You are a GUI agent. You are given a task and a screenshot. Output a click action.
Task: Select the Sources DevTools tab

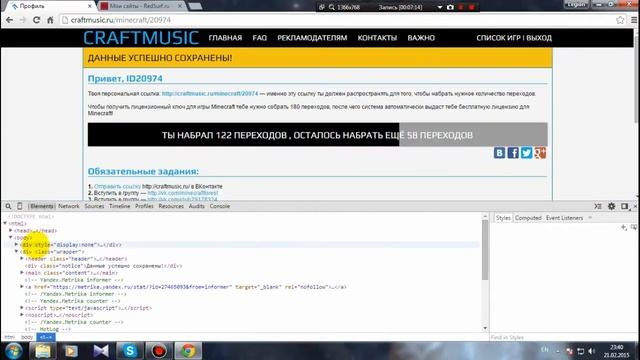pos(94,206)
